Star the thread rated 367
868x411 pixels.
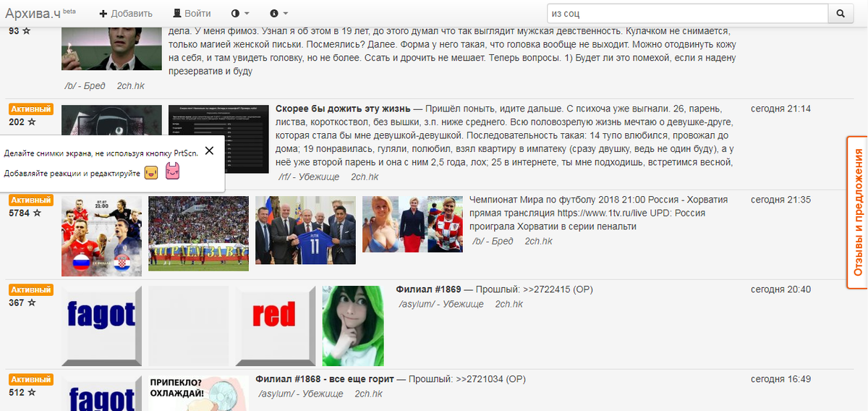tap(32, 302)
